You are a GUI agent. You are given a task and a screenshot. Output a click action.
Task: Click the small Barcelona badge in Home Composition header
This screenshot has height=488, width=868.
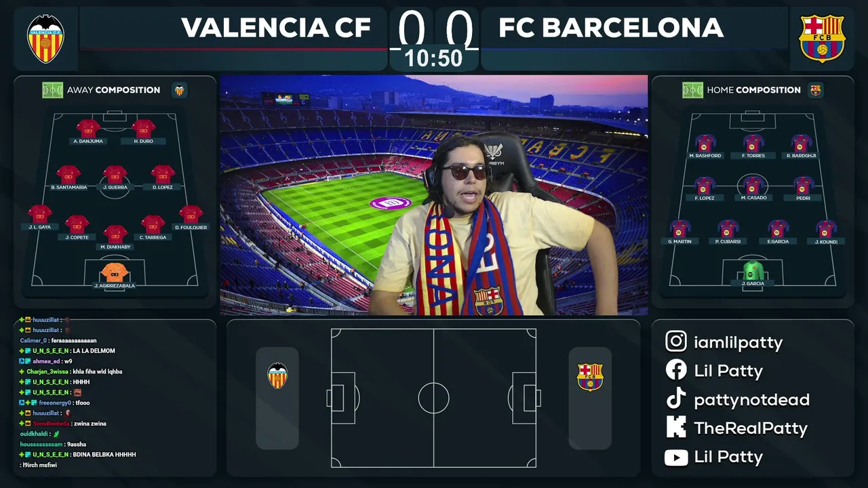tap(815, 89)
